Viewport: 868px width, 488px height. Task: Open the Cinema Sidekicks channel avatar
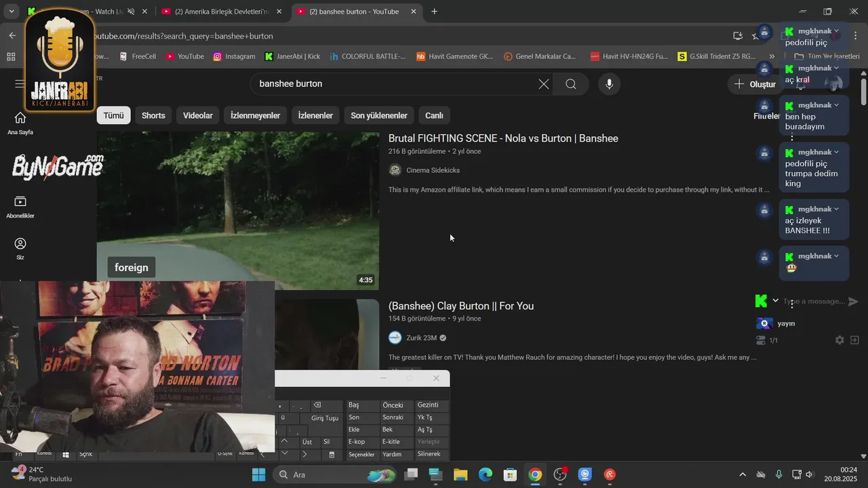pyautogui.click(x=395, y=170)
